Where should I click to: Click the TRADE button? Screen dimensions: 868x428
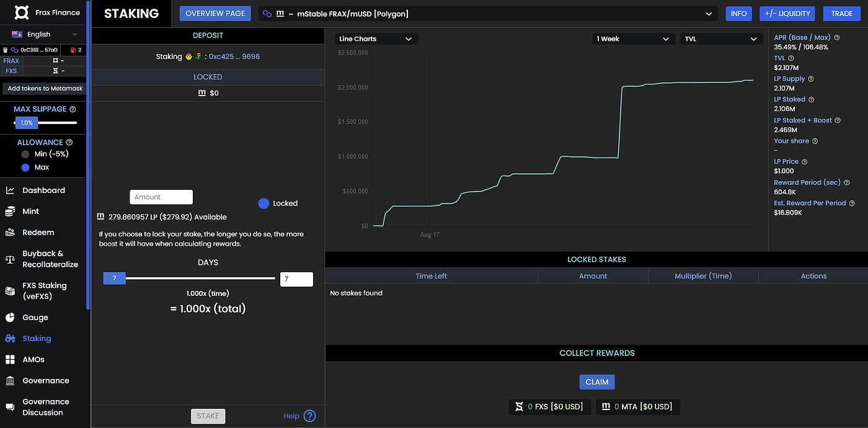click(x=842, y=14)
